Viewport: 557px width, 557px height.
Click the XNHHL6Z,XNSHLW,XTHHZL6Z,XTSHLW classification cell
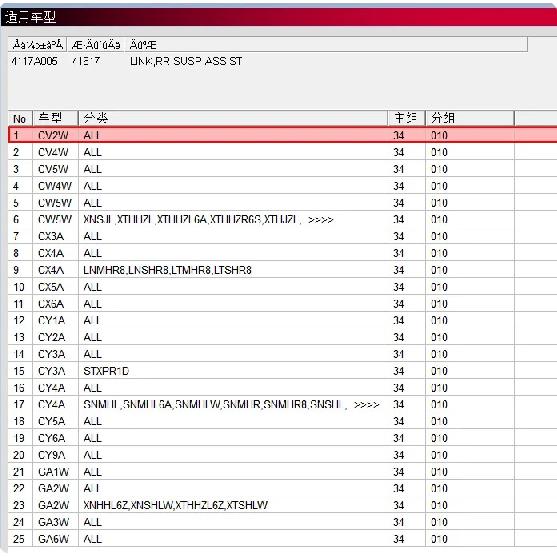pos(233,505)
